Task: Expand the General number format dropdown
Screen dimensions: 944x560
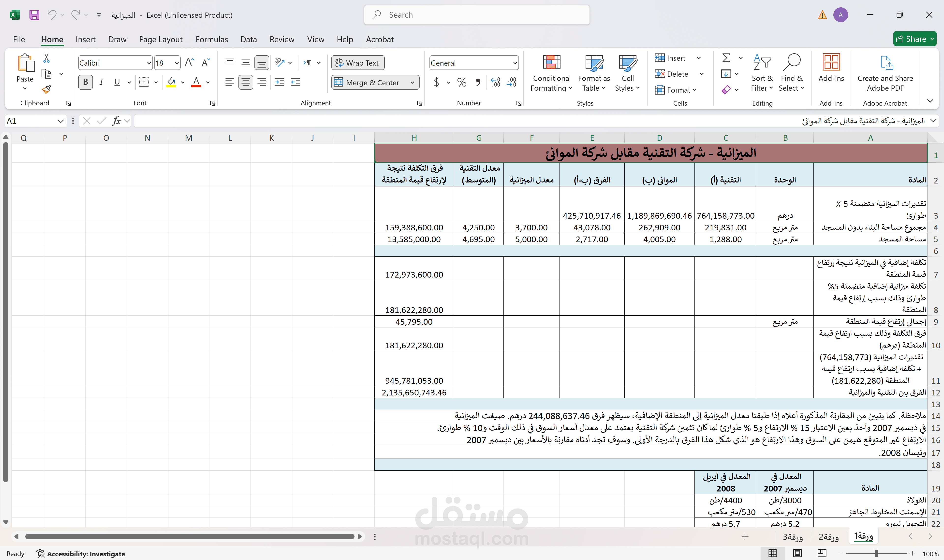Action: click(515, 63)
